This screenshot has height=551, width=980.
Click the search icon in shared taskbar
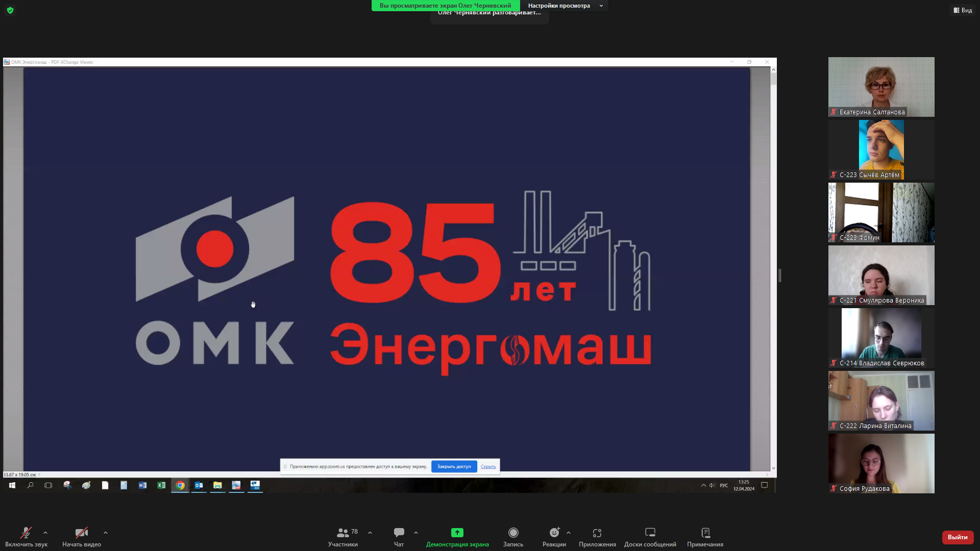tap(30, 485)
